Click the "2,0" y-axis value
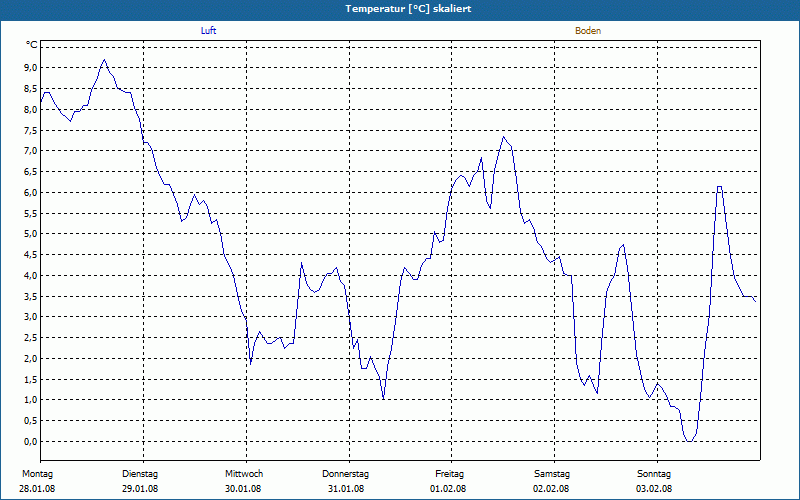This screenshot has width=800, height=500. [31, 359]
